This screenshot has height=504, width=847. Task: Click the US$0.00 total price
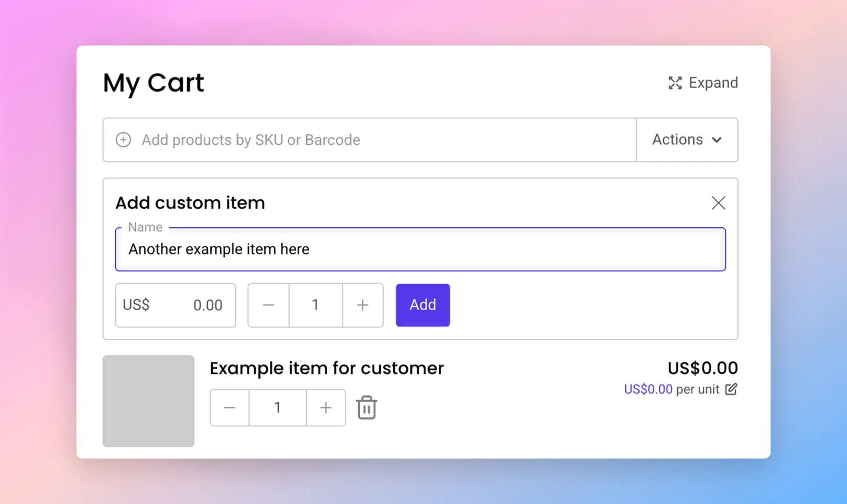702,368
